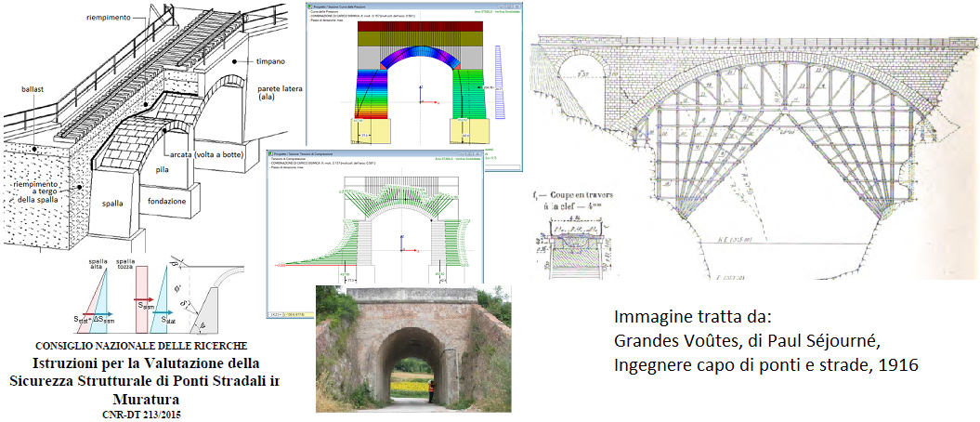Close the Tensioni di Compressione window
980x422 pixels.
pos(478,153)
